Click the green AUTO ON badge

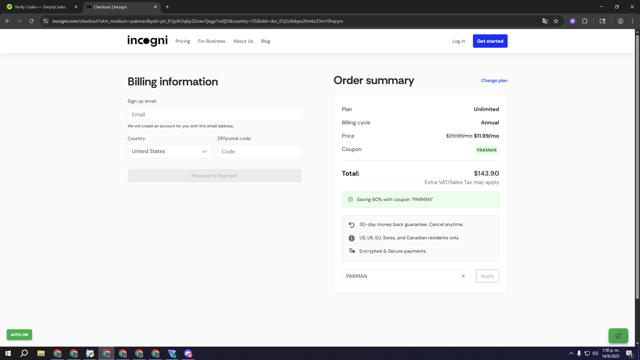[x=19, y=335]
